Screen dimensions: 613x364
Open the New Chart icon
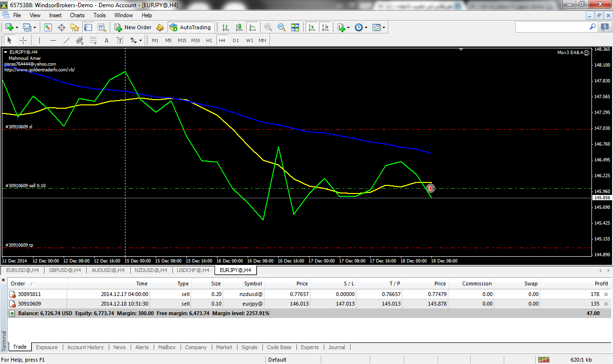click(9, 27)
